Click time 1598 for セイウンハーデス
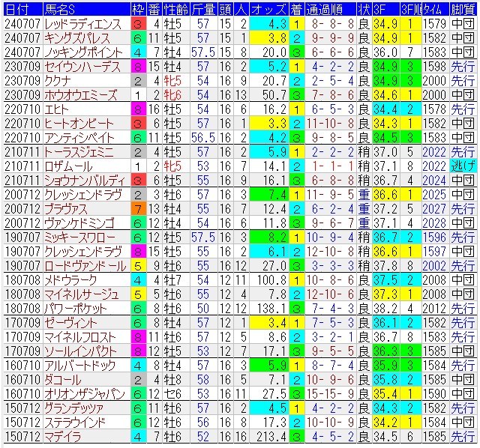 click(434, 67)
